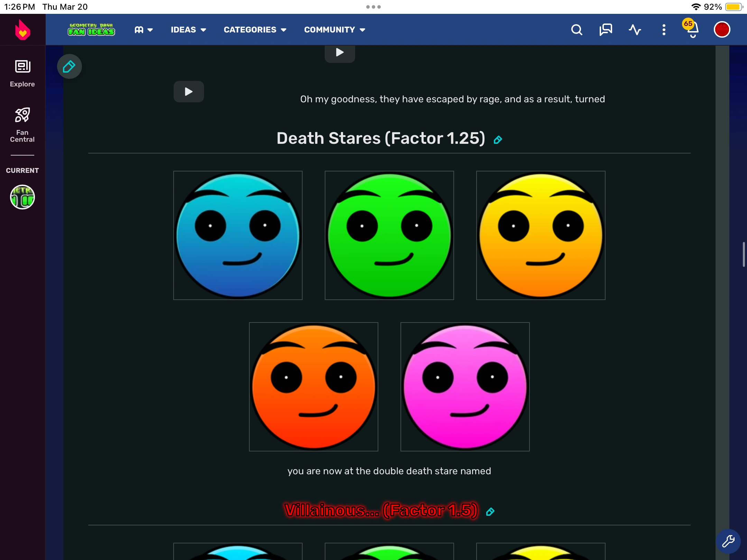Open the discussions chat icon
The width and height of the screenshot is (747, 560).
click(606, 30)
